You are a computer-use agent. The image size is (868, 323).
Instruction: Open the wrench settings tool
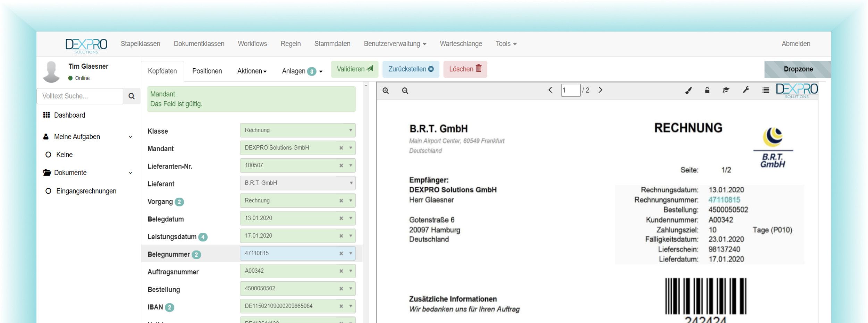[746, 90]
